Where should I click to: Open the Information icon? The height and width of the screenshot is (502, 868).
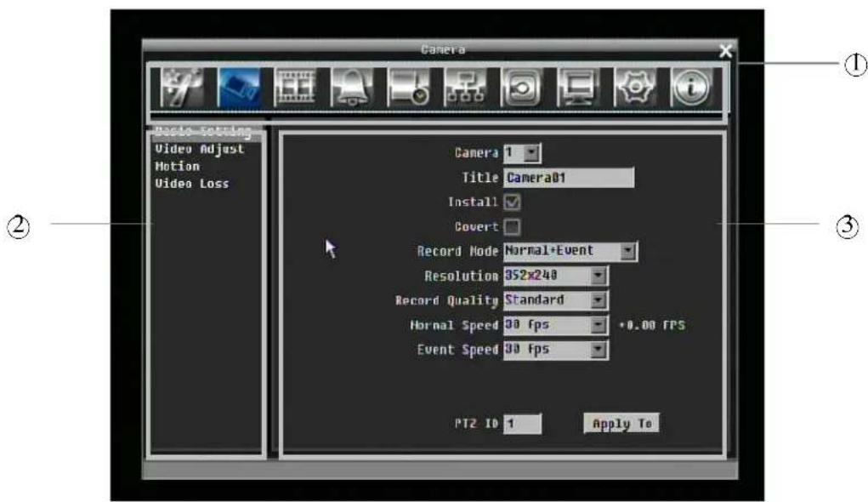coord(691,88)
